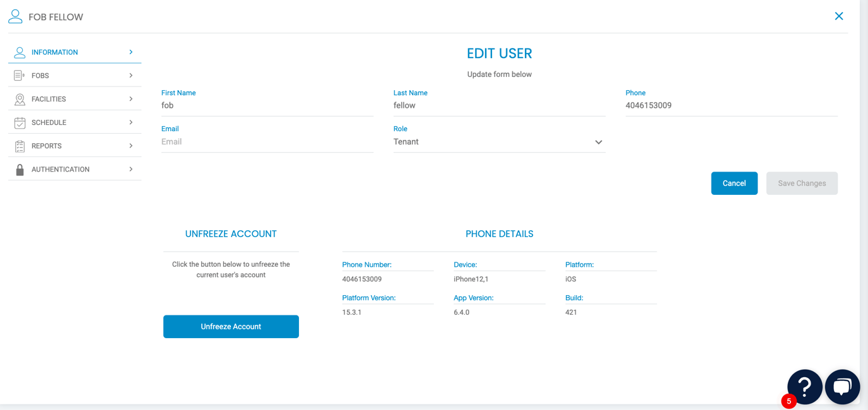
Task: Click the red notification badge showing 5
Action: [x=789, y=401]
